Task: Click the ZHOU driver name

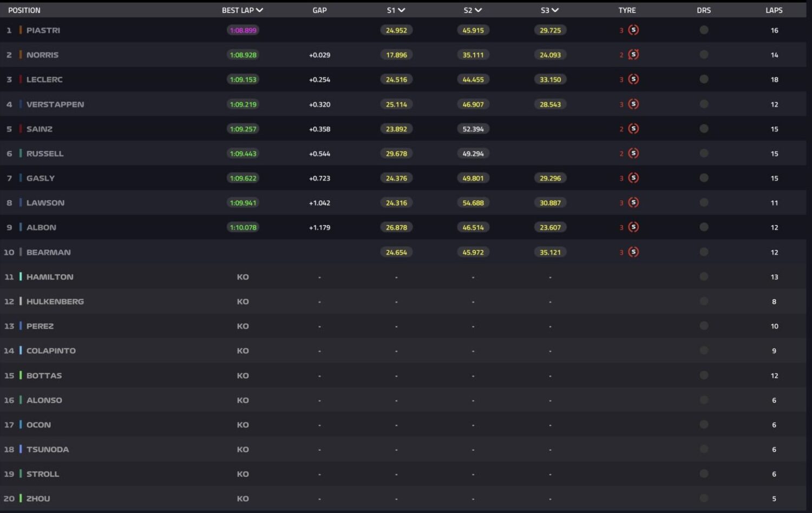Action: [x=38, y=499]
